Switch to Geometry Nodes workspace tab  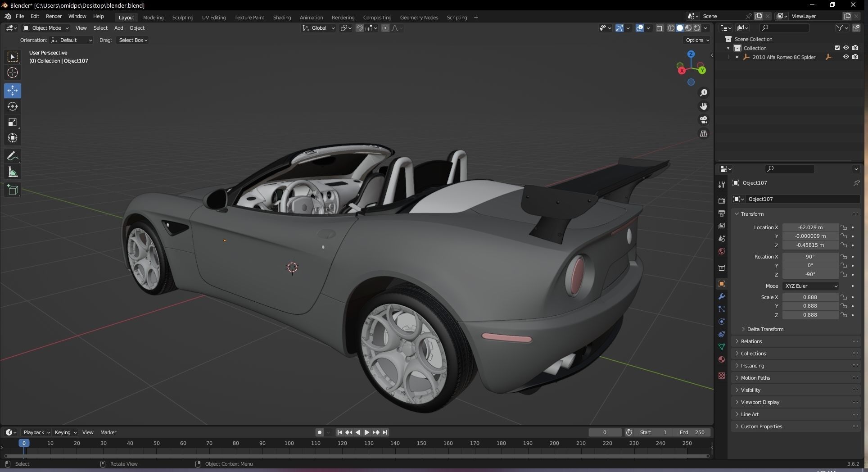click(419, 18)
